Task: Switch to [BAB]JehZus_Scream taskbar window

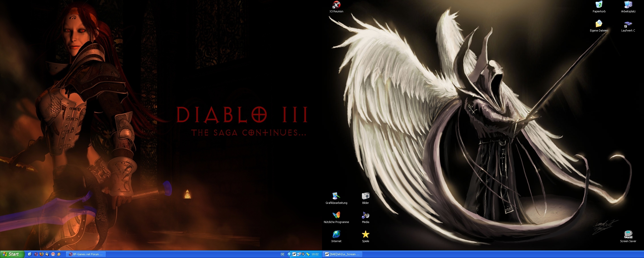Action: pos(342,254)
